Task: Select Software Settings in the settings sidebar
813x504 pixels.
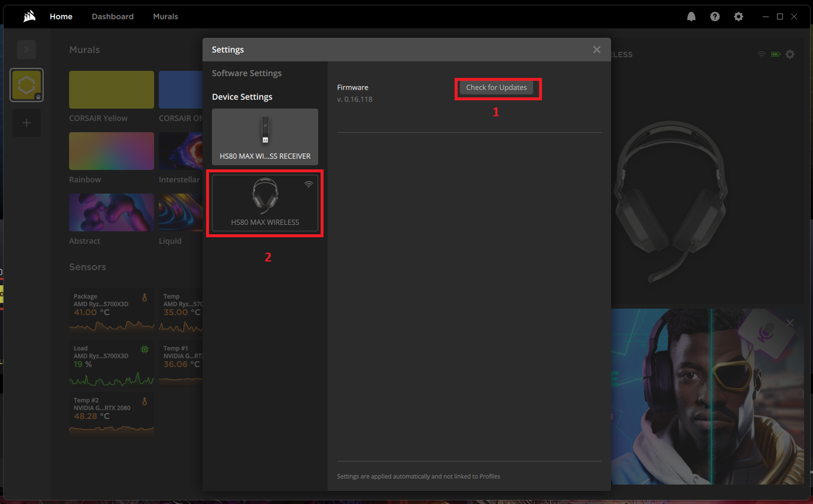Action: (x=247, y=73)
